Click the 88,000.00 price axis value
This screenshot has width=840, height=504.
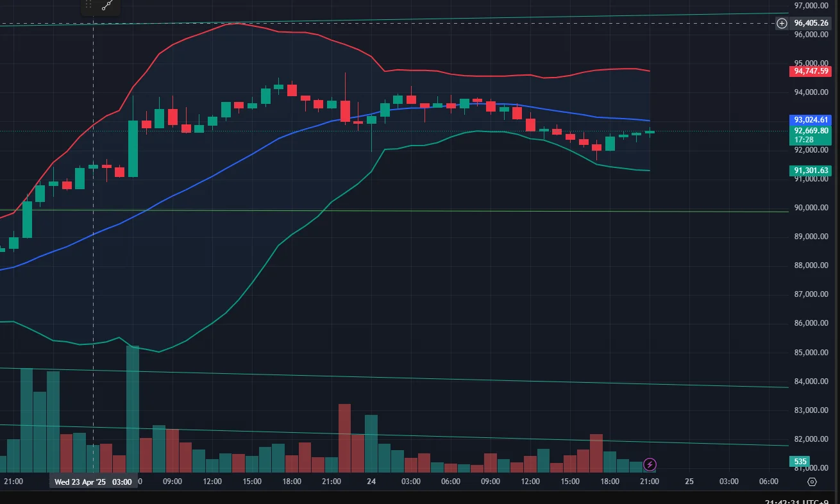pos(811,265)
